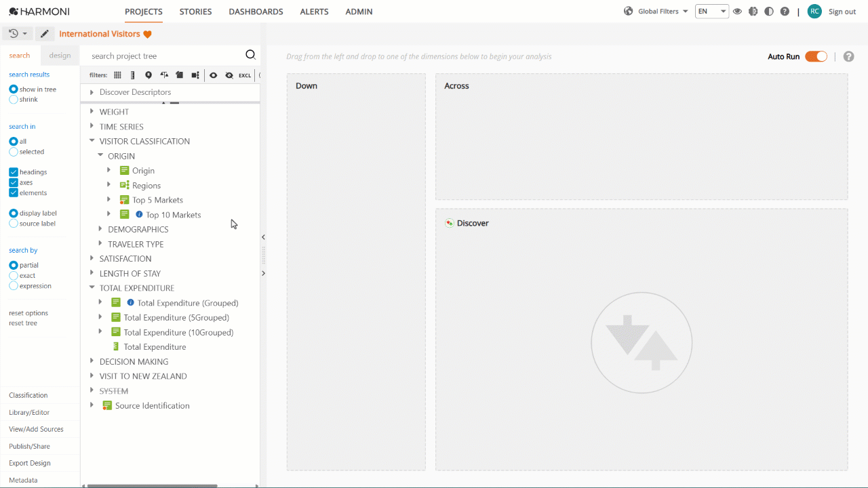Select the shrink radio option
Screen dimensions: 868x488
tap(14, 100)
